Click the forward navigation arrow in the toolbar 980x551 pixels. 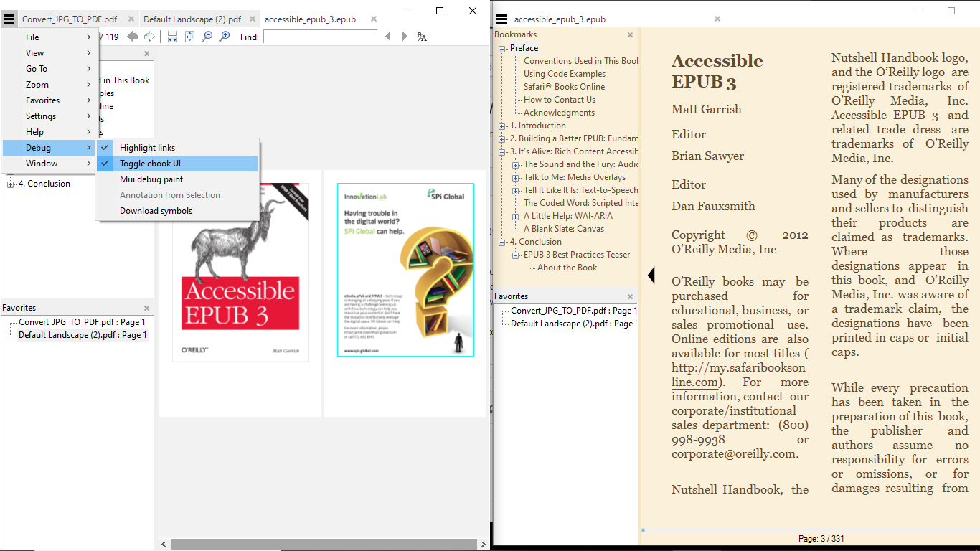tap(149, 37)
